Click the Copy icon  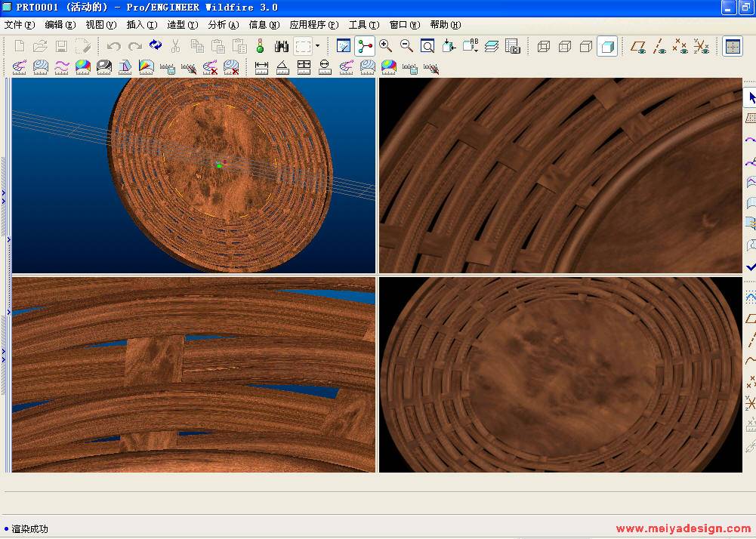click(x=197, y=46)
